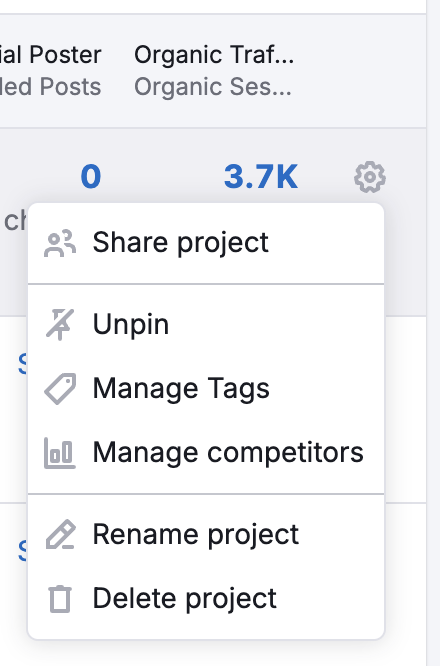Select Share project menu entry
Viewport: 440px width, 666px height.
coord(206,243)
